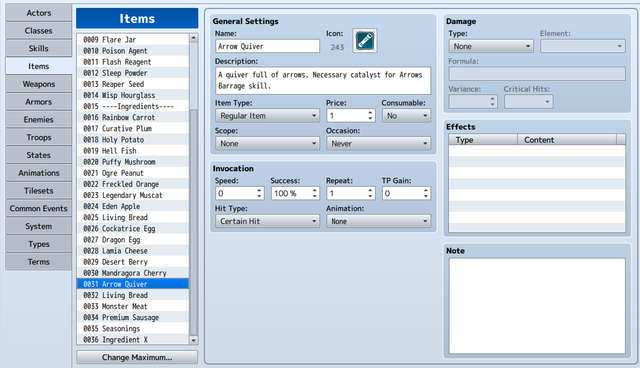640x368 pixels.
Task: Open the Hit Type dropdown
Action: [x=267, y=221]
